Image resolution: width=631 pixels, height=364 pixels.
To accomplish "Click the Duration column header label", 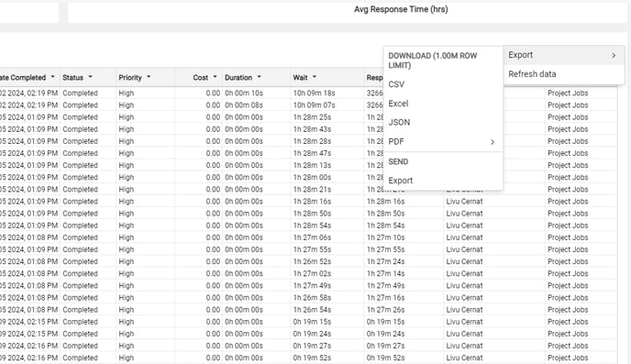I will point(238,78).
